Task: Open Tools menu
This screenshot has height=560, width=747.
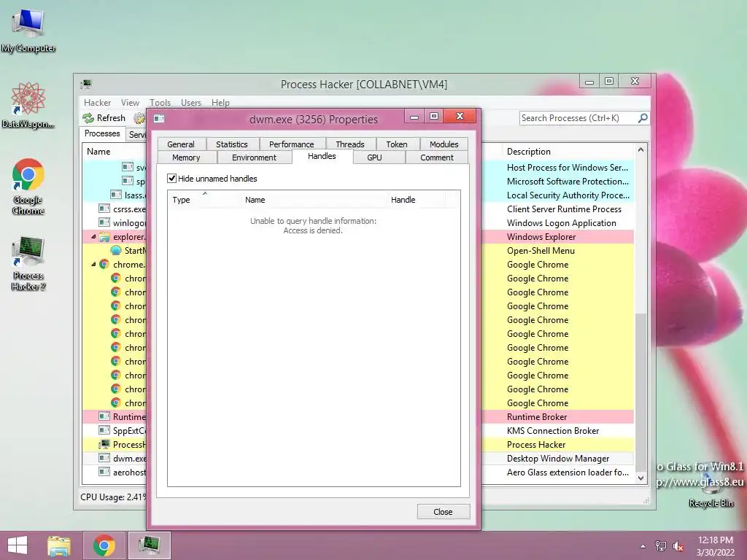Action: (x=160, y=102)
